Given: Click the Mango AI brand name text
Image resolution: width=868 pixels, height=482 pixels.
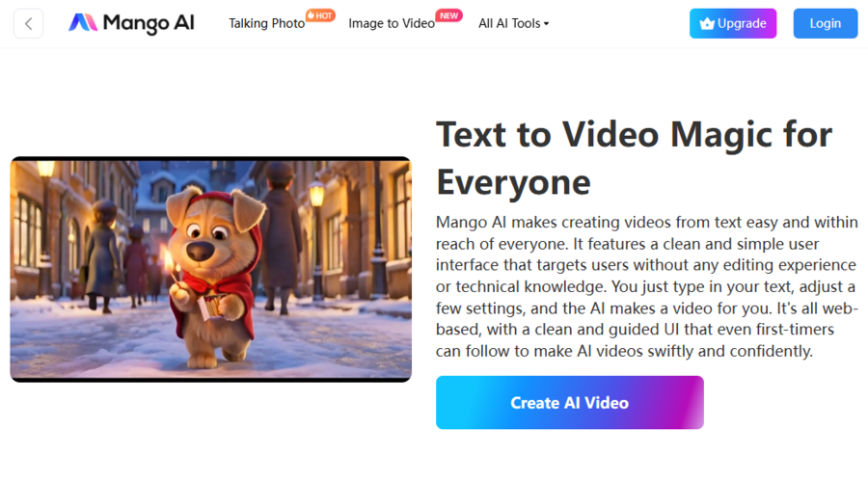Looking at the screenshot, I should [148, 23].
